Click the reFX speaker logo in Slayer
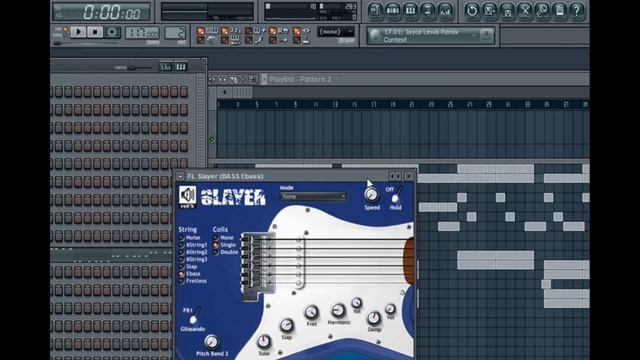This screenshot has height=360, width=640. [187, 196]
